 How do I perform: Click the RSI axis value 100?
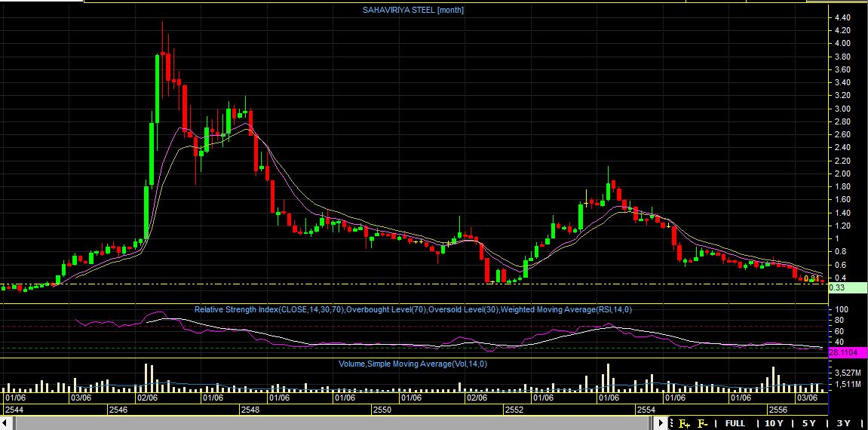(x=840, y=309)
